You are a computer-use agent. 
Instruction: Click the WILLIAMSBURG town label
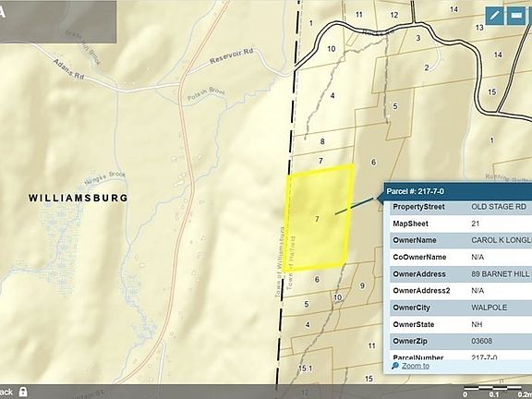click(x=78, y=198)
